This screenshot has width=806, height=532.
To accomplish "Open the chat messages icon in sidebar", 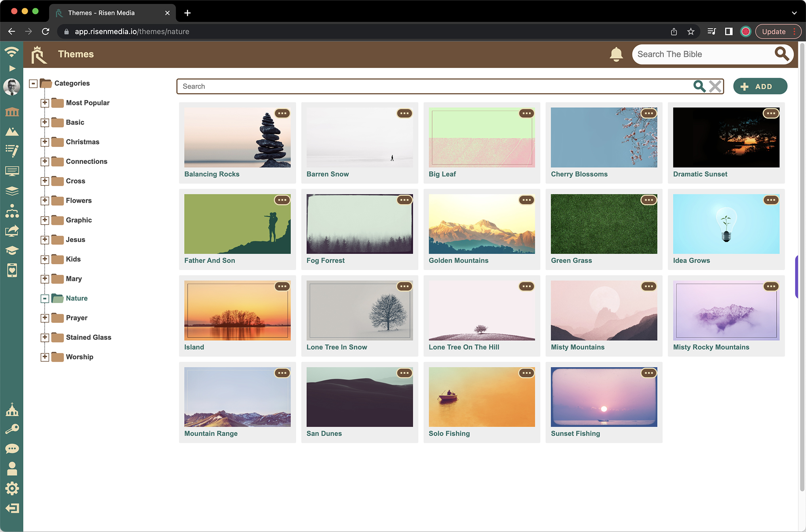I will click(12, 448).
